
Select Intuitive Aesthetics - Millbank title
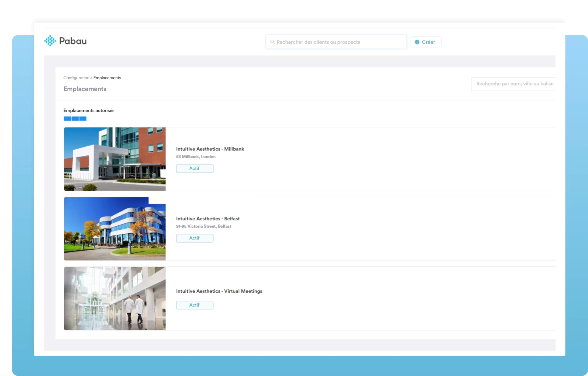pos(210,149)
